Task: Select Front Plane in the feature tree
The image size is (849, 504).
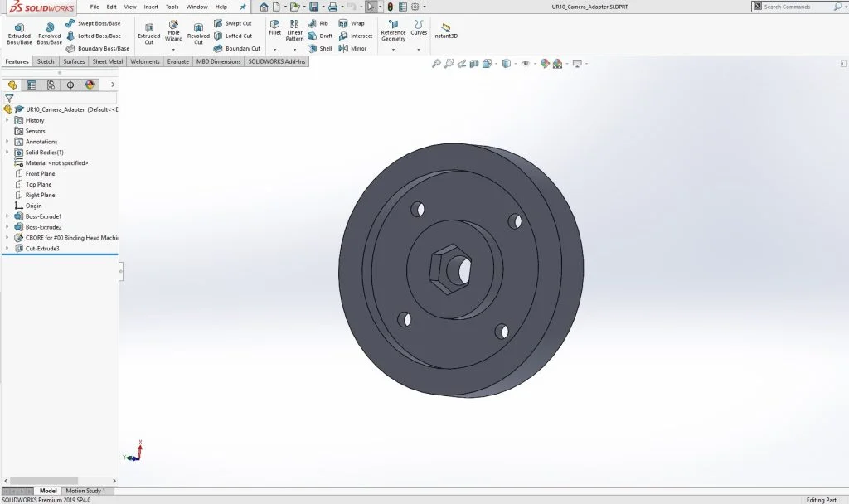Action: [x=40, y=174]
